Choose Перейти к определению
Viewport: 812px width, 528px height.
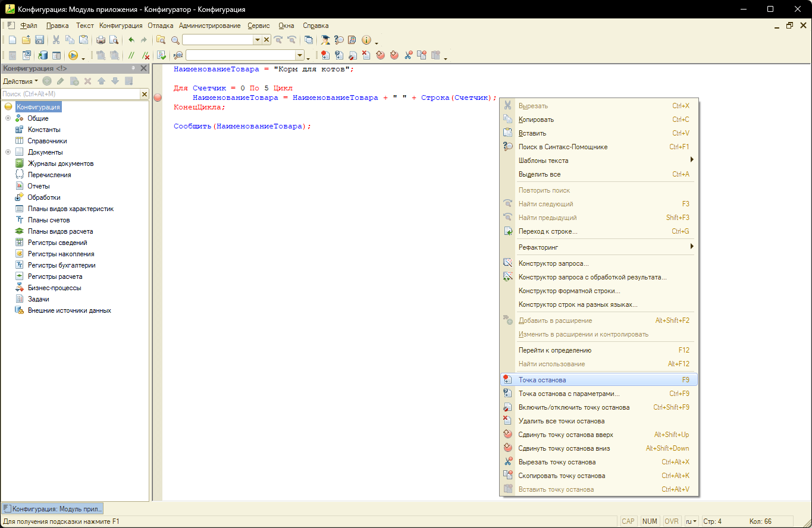click(599, 350)
